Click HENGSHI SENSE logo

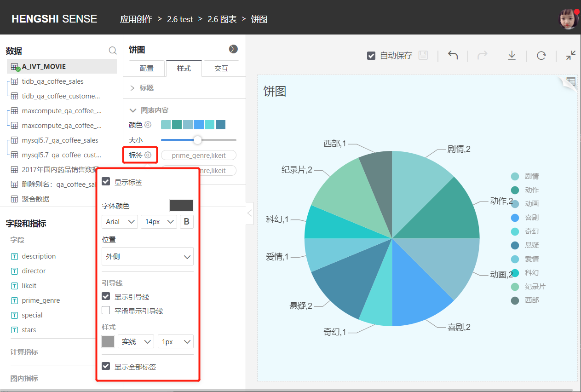54,19
